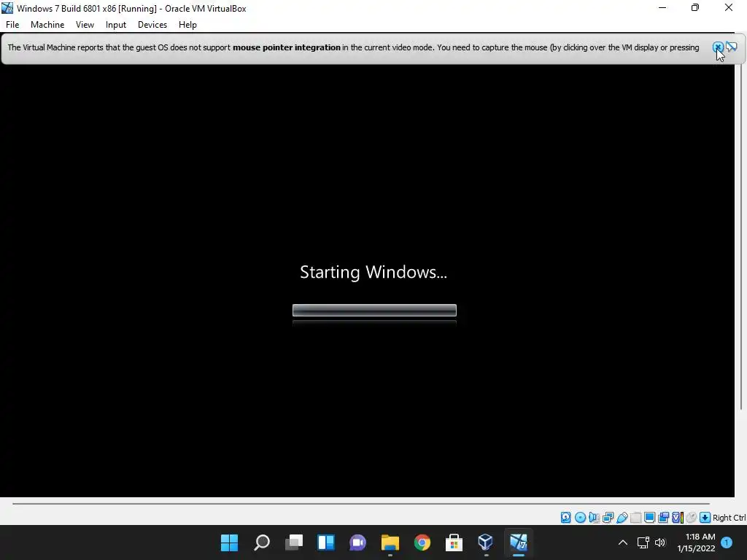Viewport: 747px width, 560px height.
Task: Click the recording status icon
Action: [x=664, y=518]
